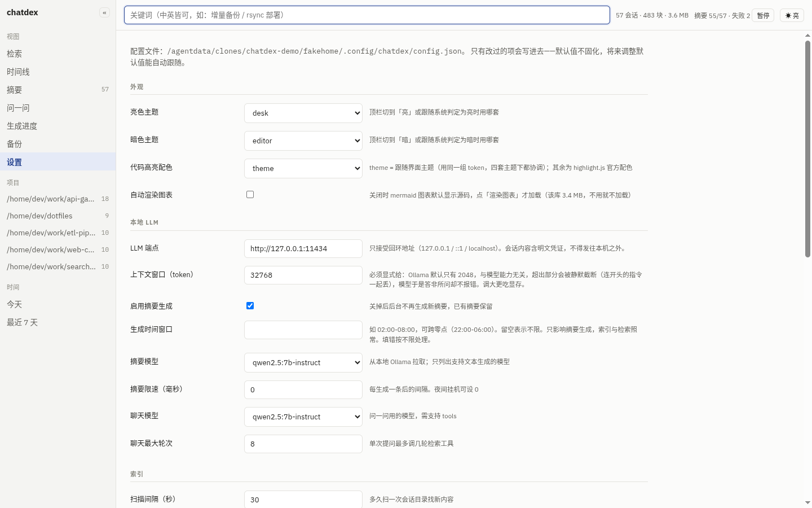
Task: Open the 时间线 view
Action: pyautogui.click(x=58, y=72)
